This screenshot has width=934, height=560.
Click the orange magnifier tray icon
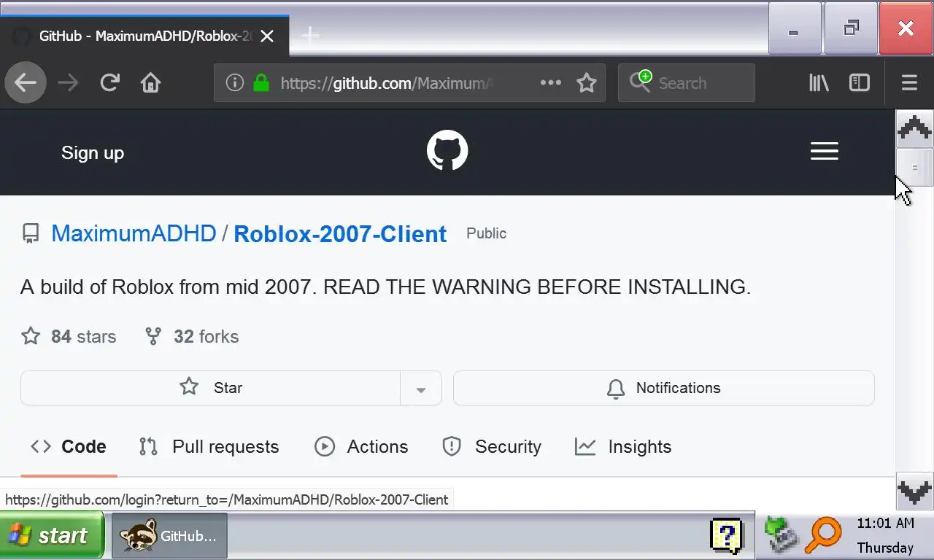coord(823,536)
